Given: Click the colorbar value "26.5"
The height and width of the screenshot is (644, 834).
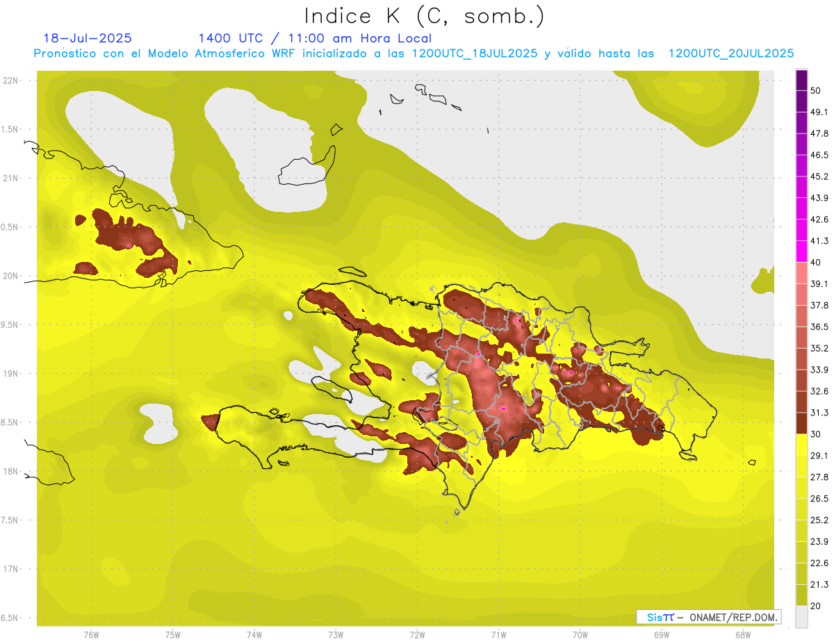Looking at the screenshot, I should [x=819, y=499].
